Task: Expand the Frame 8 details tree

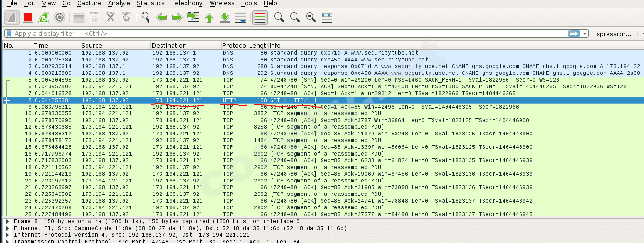Action: pyautogui.click(x=7, y=221)
